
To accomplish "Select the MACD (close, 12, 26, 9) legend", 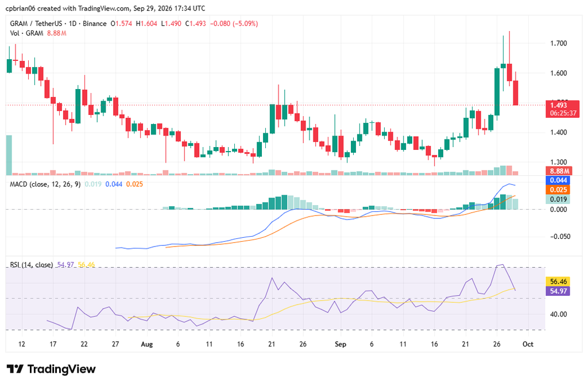I will coord(45,184).
